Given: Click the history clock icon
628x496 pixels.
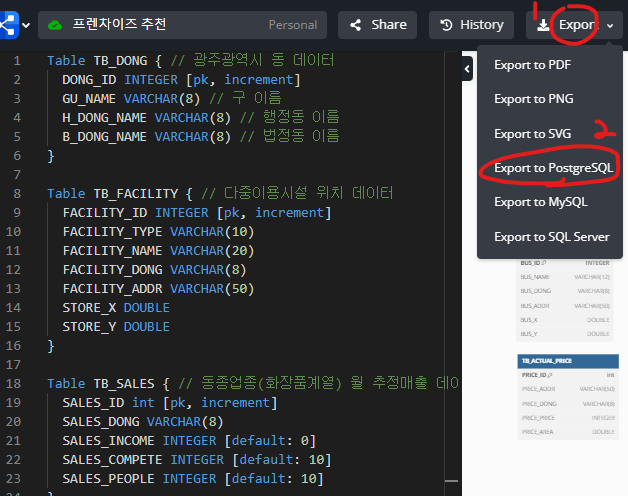Looking at the screenshot, I should [x=446, y=25].
